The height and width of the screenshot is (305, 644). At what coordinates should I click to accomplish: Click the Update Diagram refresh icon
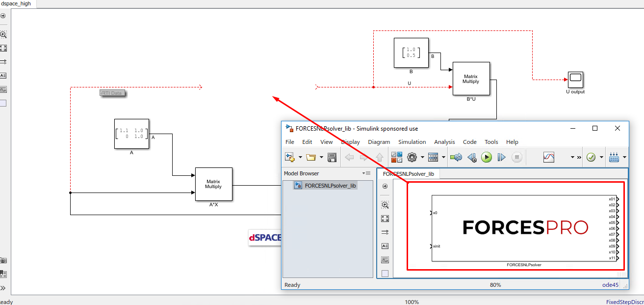coord(456,158)
